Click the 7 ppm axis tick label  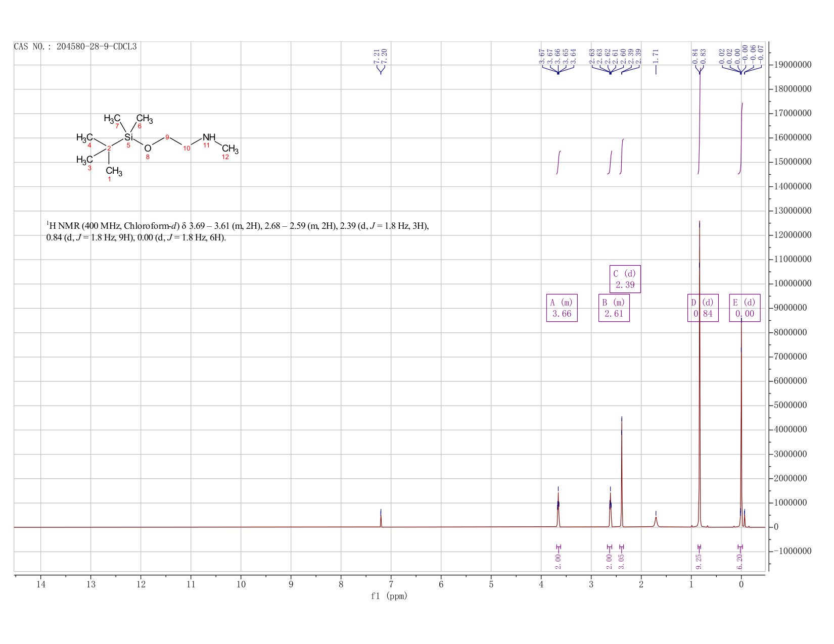point(391,584)
